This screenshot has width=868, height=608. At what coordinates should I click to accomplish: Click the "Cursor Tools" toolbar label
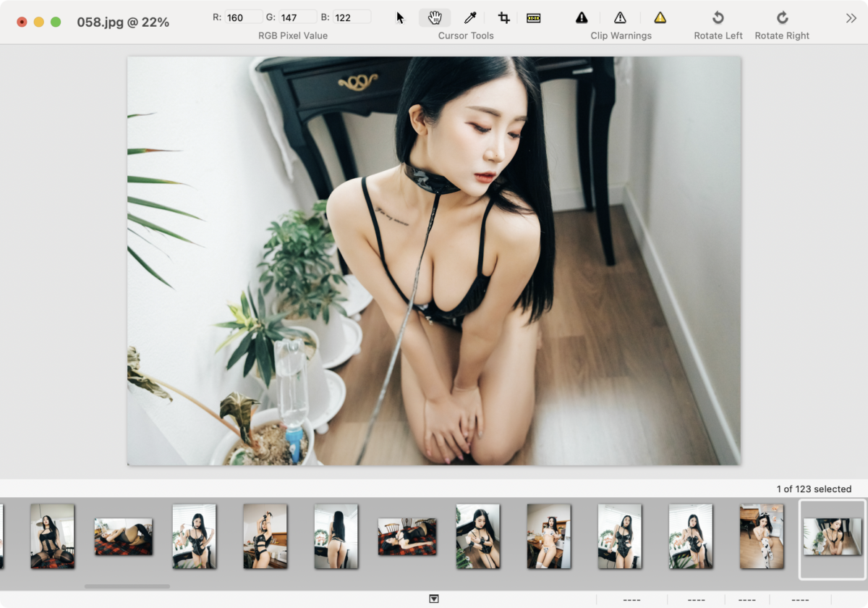pyautogui.click(x=466, y=35)
